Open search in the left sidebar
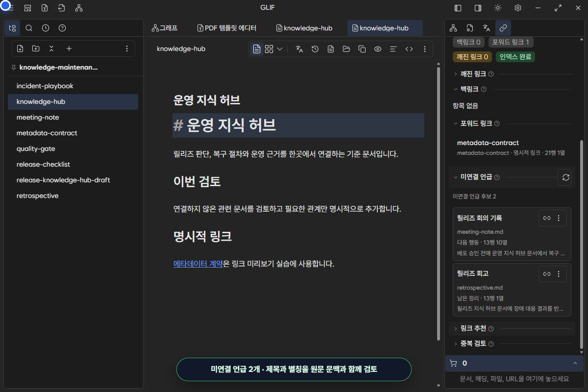The height and width of the screenshot is (392, 588). (x=29, y=28)
